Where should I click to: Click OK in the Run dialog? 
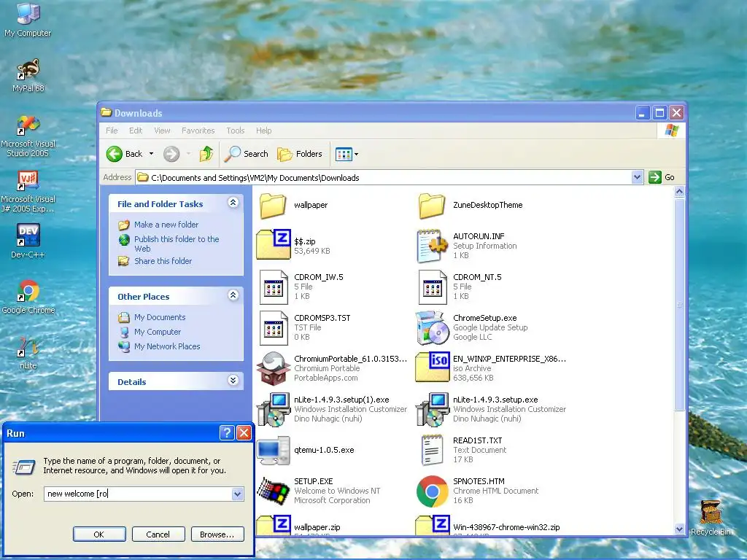pyautogui.click(x=99, y=534)
